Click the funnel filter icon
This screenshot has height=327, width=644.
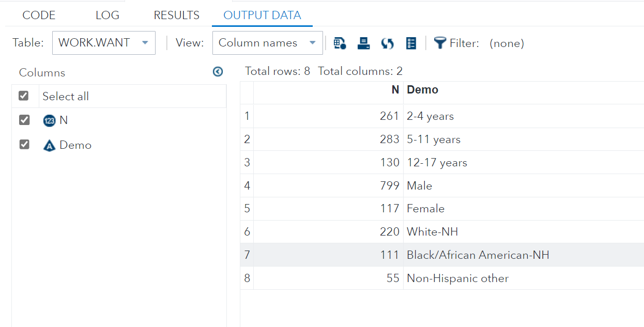click(440, 43)
